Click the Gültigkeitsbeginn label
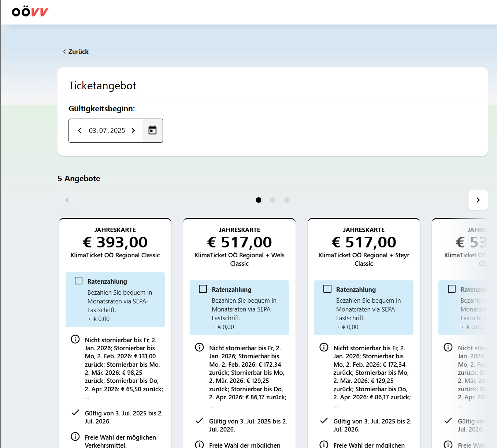 (102, 109)
